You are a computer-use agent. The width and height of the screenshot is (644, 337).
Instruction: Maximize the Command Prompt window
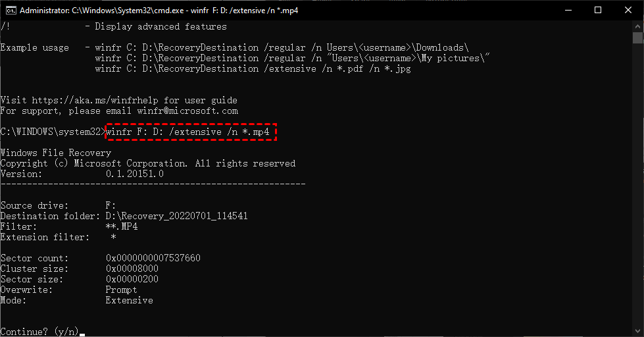(x=597, y=11)
